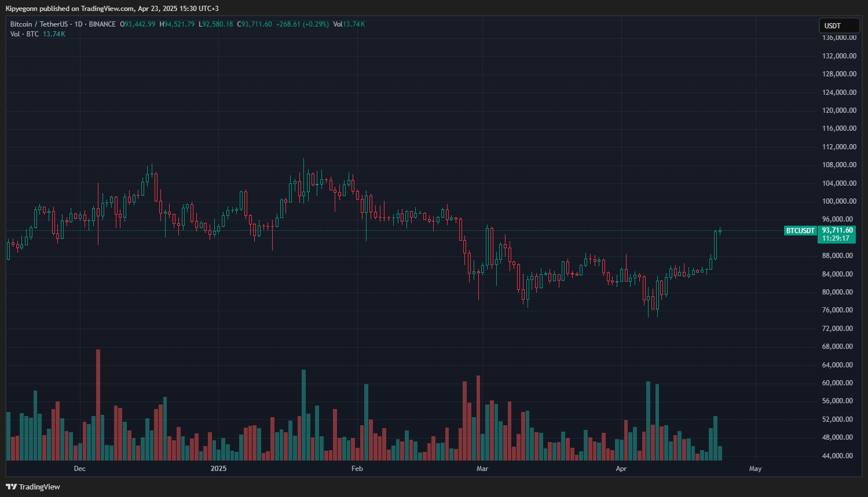This screenshot has width=868, height=497.
Task: Click the 2025 label on time axis
Action: click(219, 469)
